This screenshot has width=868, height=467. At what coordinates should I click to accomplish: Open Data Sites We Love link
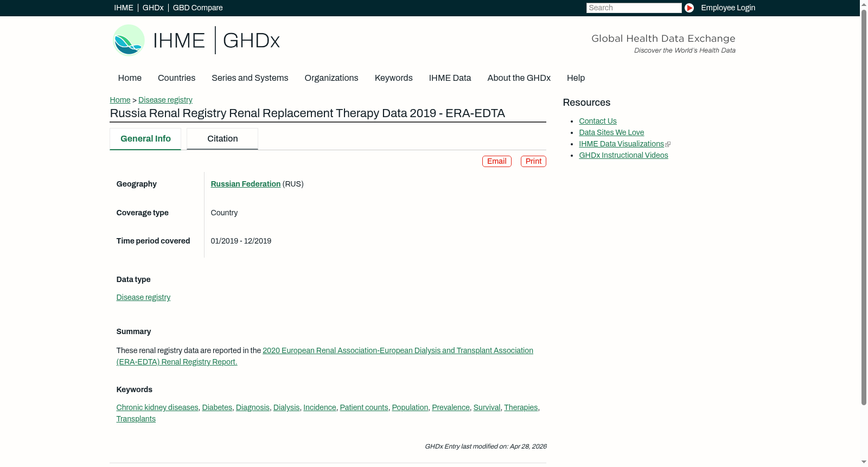pos(611,132)
